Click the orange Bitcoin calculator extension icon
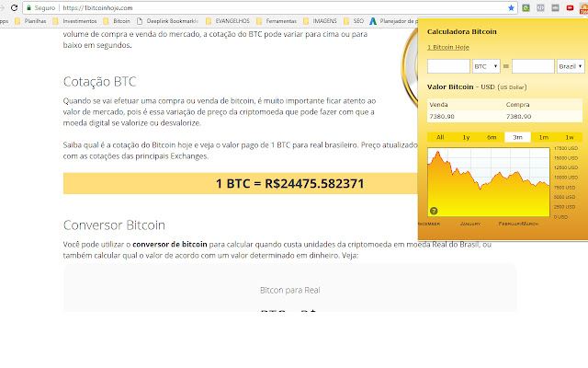 click(584, 7)
